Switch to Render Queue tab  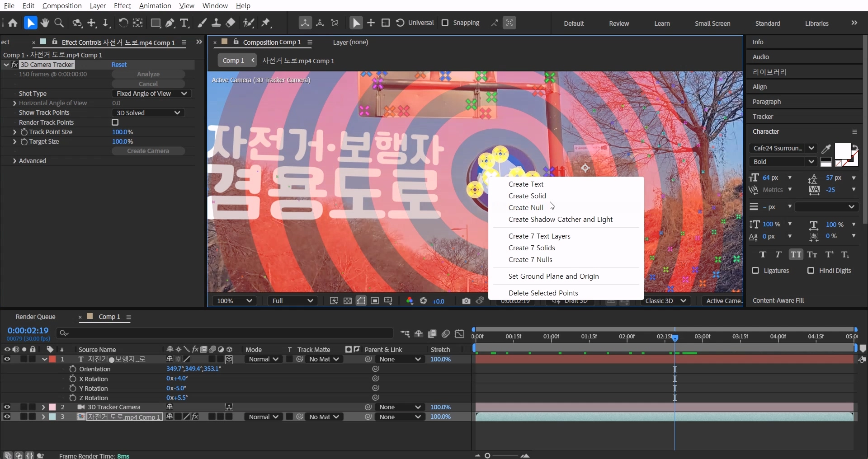[x=35, y=317]
